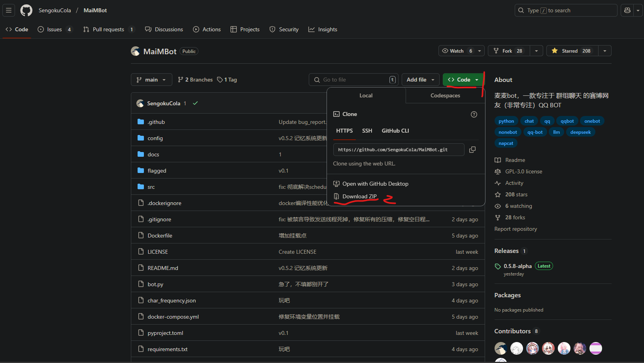Open the star lists dropdown arrow
This screenshot has width=644, height=363.
point(604,51)
